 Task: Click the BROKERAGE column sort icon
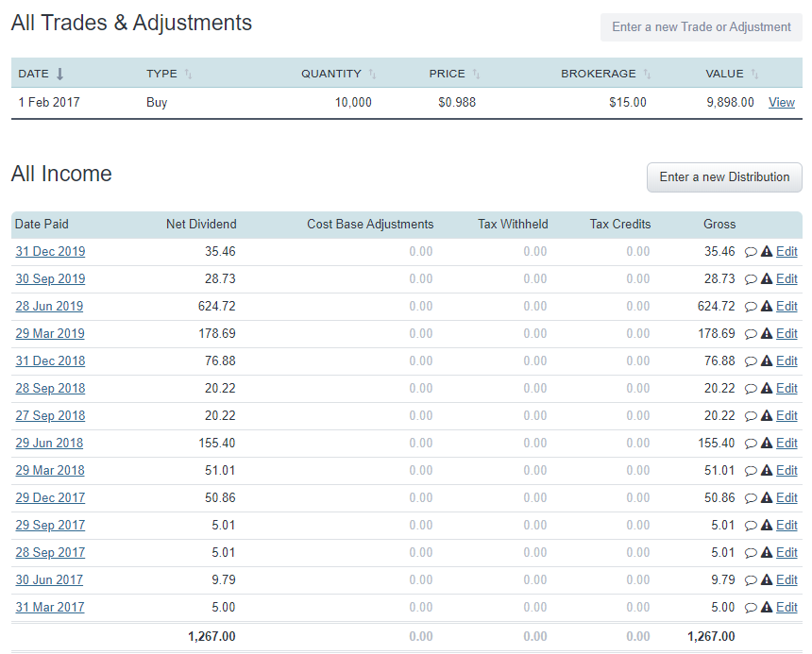click(x=648, y=73)
